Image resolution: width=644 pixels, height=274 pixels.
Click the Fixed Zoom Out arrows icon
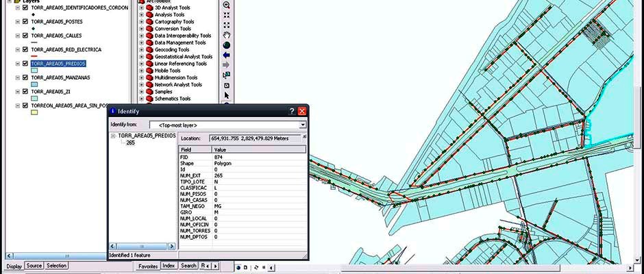(226, 25)
